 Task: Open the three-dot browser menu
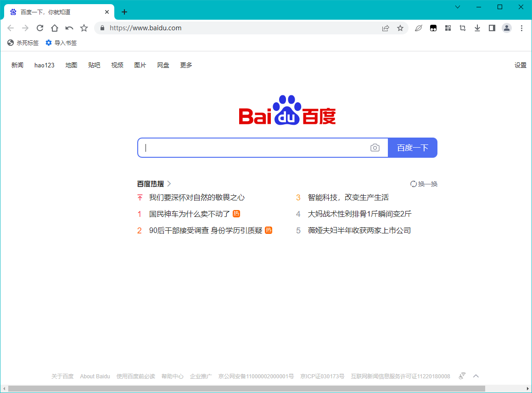521,28
